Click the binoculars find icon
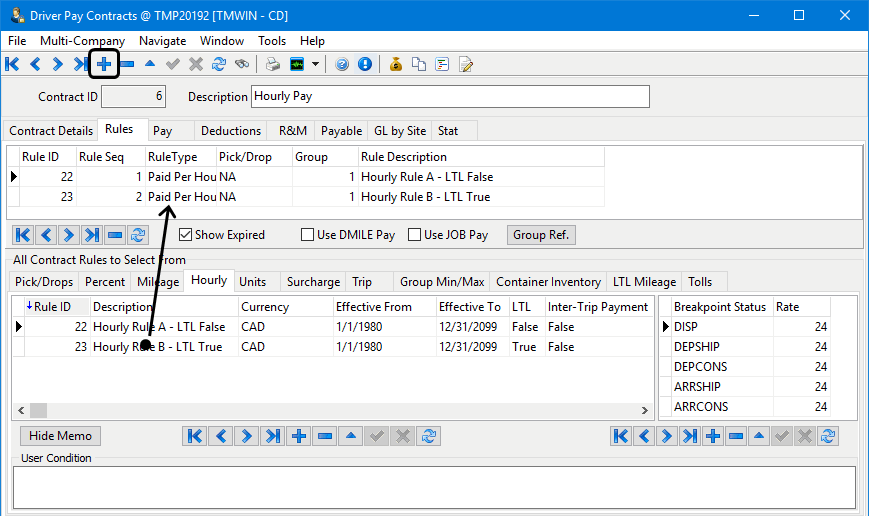The image size is (869, 516). [x=241, y=64]
